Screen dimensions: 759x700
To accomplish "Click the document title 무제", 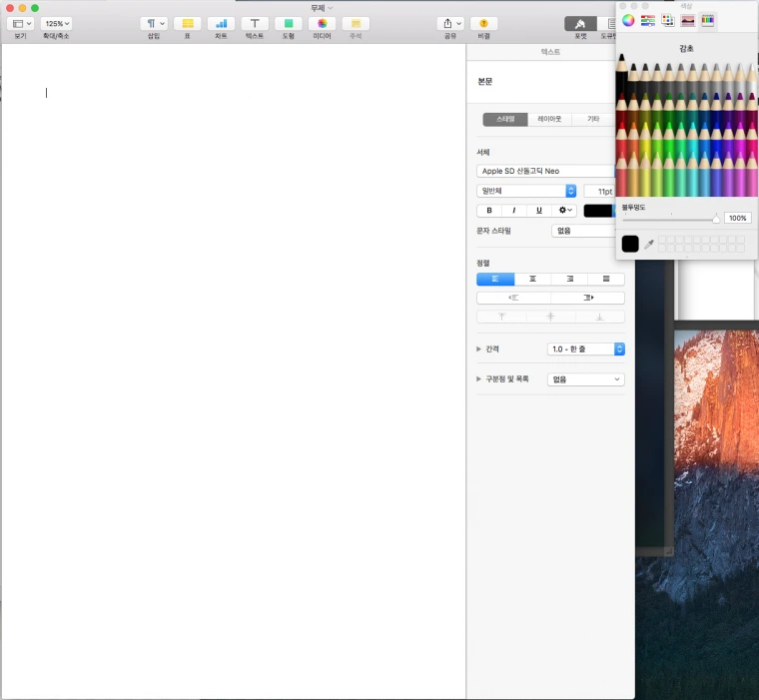I will click(x=318, y=8).
